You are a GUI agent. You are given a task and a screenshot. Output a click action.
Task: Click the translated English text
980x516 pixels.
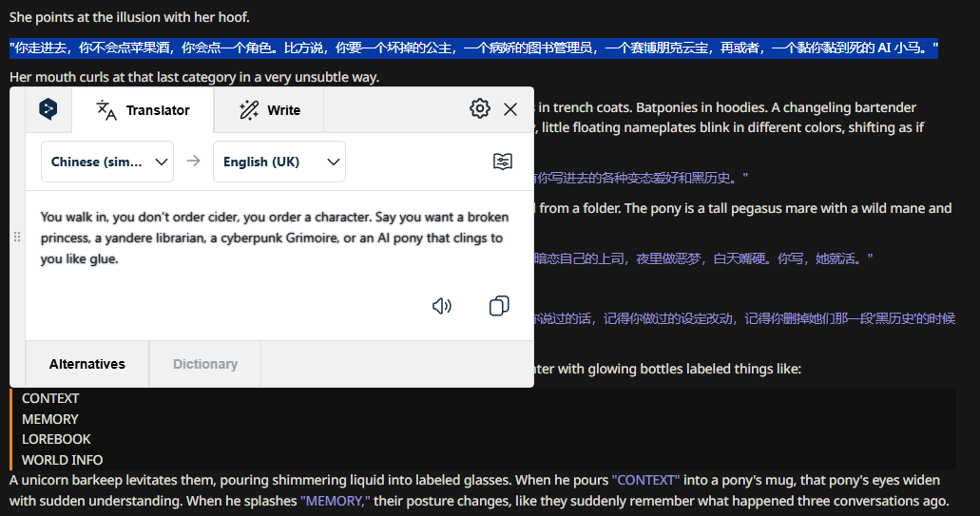(x=275, y=238)
